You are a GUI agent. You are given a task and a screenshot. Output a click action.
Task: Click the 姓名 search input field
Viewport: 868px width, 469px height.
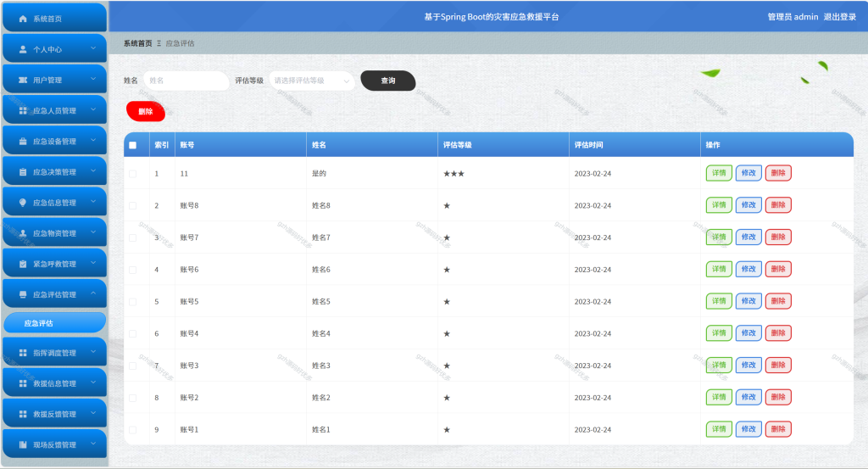(x=186, y=81)
